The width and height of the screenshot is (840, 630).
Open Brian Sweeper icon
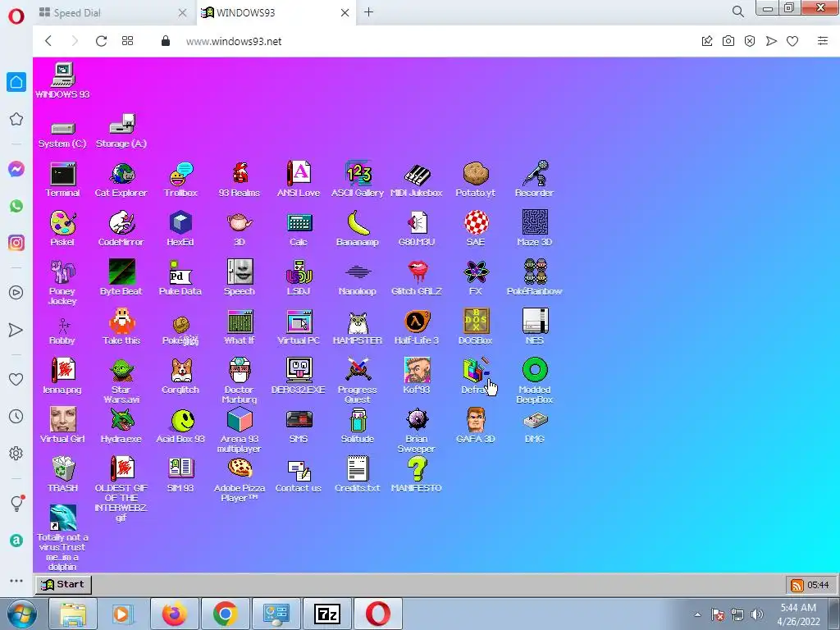click(x=416, y=431)
